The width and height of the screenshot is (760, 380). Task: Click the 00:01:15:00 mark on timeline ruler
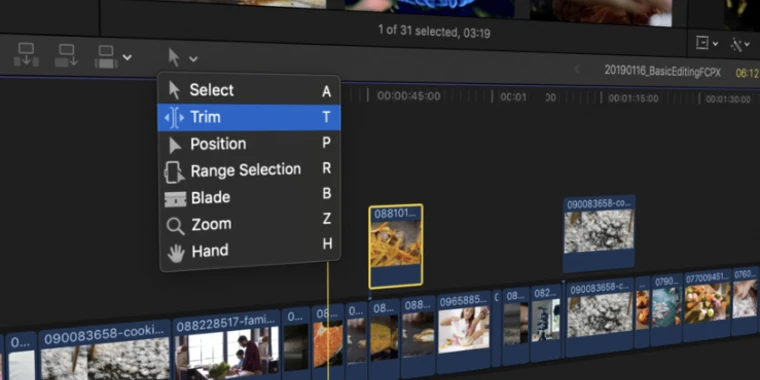point(633,98)
